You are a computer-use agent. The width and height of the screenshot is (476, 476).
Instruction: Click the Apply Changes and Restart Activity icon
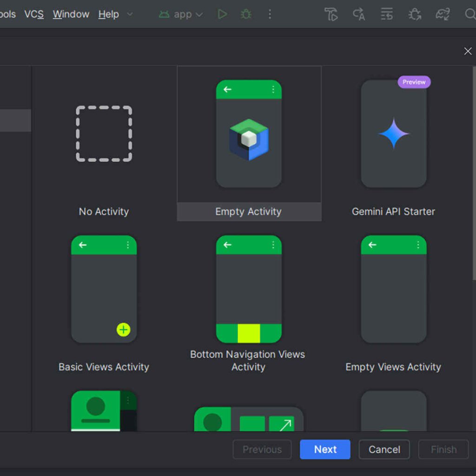331,14
